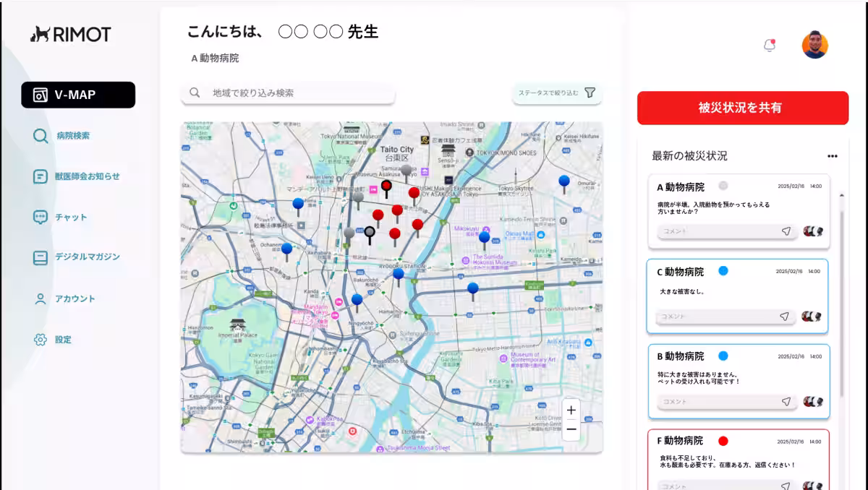Click the gray status dot on A 動物病院
This screenshot has width=868, height=490.
723,186
